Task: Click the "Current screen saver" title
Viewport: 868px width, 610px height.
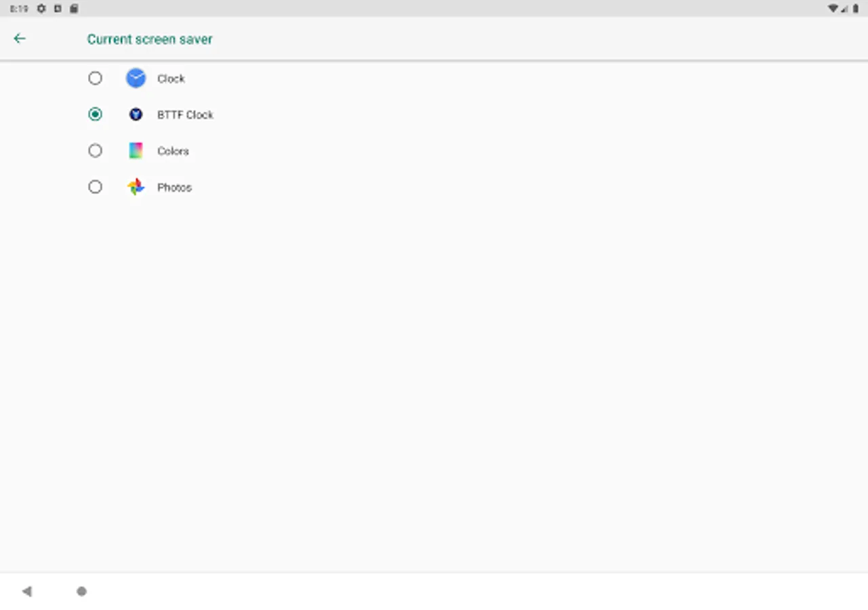Action: (150, 39)
